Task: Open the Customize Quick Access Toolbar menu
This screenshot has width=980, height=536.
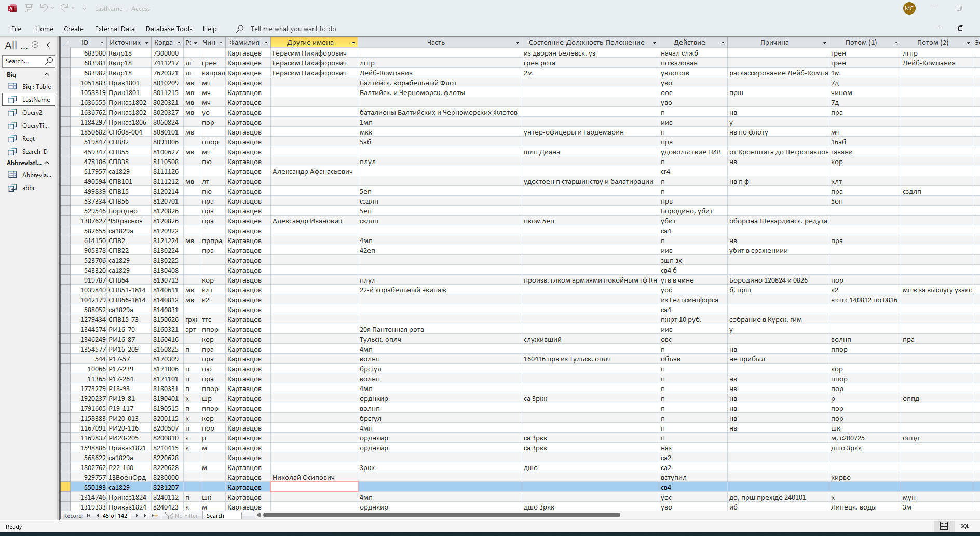Action: tap(85, 9)
